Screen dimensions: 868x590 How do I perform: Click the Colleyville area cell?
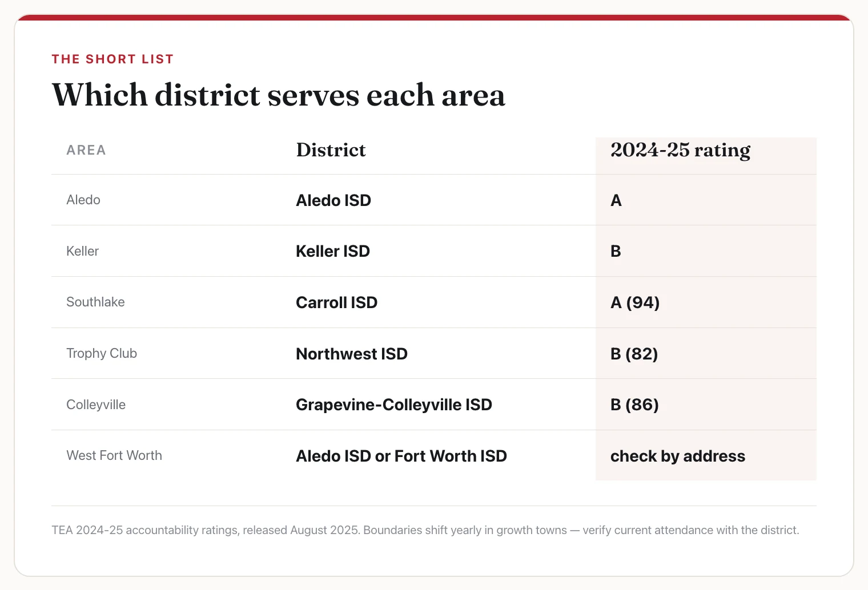(x=96, y=405)
